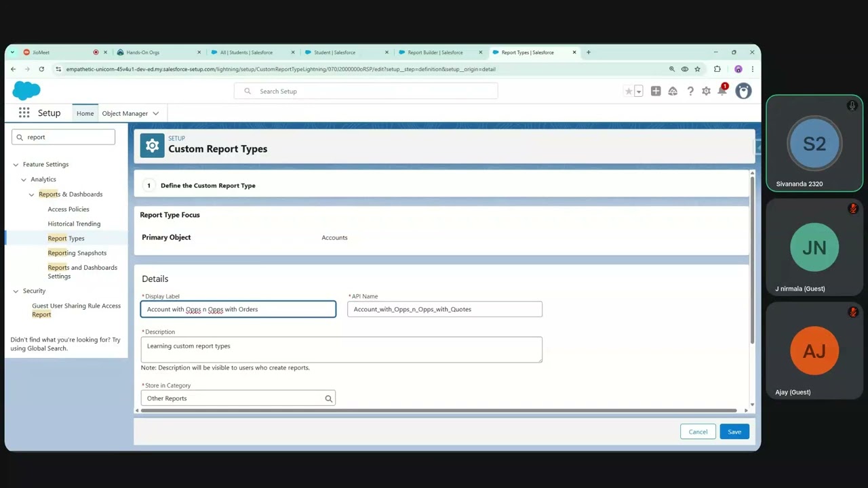
Task: Open Reporting Snapshots setup page
Action: point(77,253)
